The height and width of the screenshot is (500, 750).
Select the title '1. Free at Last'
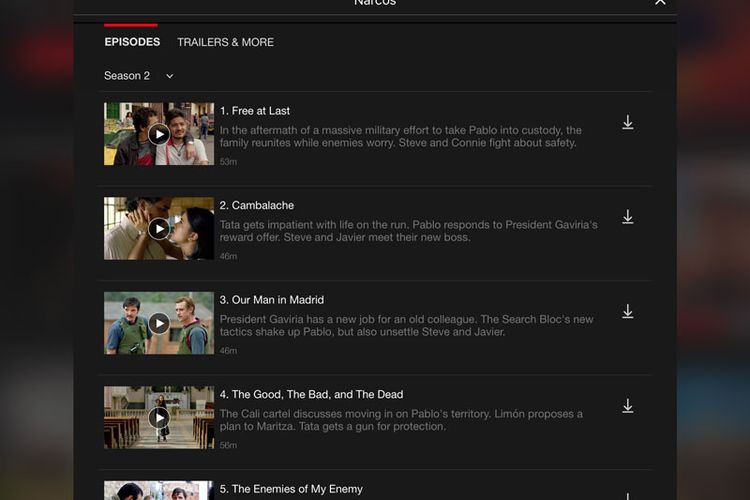254,111
